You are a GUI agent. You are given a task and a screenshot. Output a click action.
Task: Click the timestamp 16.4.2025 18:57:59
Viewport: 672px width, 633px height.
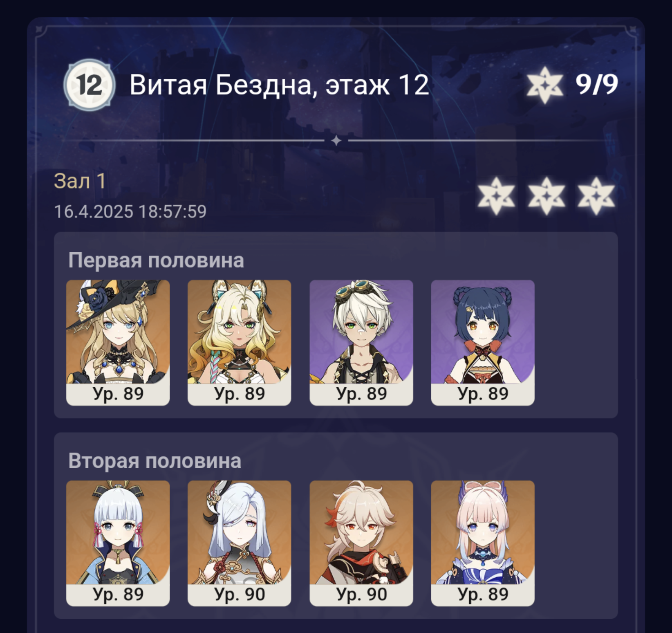point(130,211)
